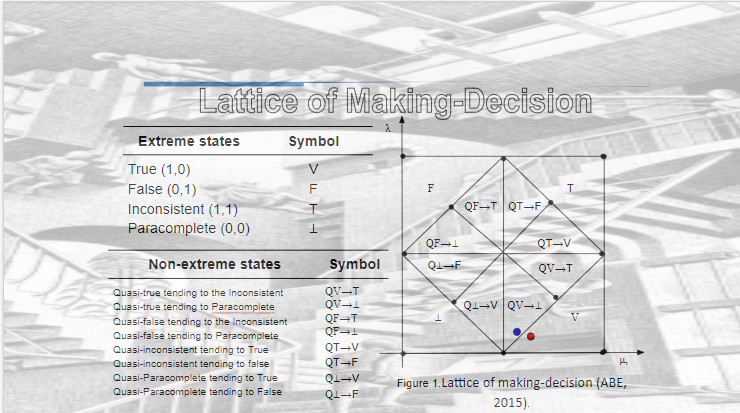Click QF→⊥ symbol in the non-extreme table
This screenshot has width=740, height=413.
click(x=341, y=331)
